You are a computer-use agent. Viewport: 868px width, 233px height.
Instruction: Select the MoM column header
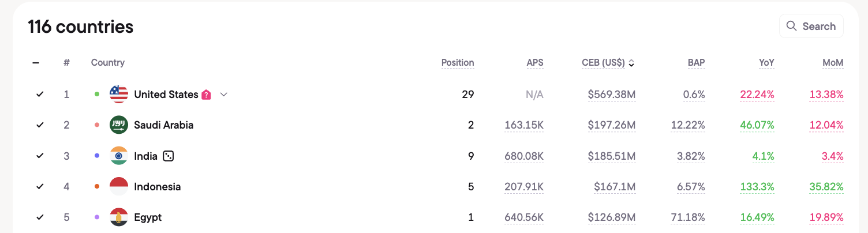pos(833,62)
